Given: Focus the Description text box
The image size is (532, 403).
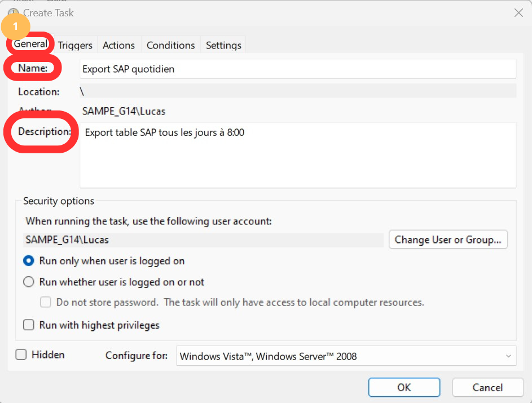Looking at the screenshot, I should tap(297, 155).
